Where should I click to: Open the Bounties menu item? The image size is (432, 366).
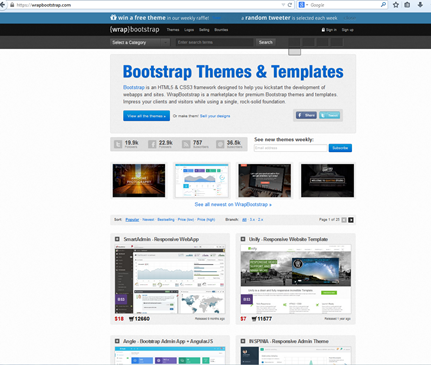[x=221, y=30]
